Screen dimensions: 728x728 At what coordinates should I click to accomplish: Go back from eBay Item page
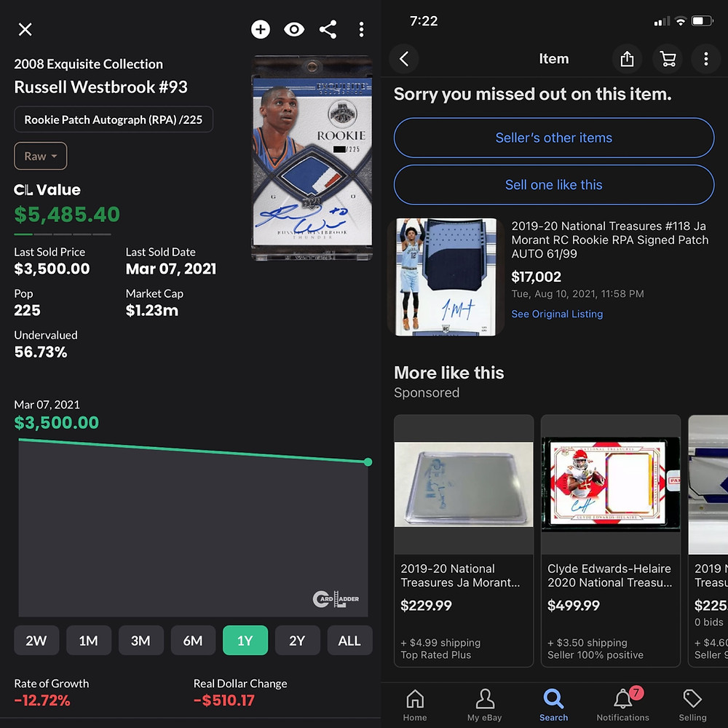(x=404, y=58)
